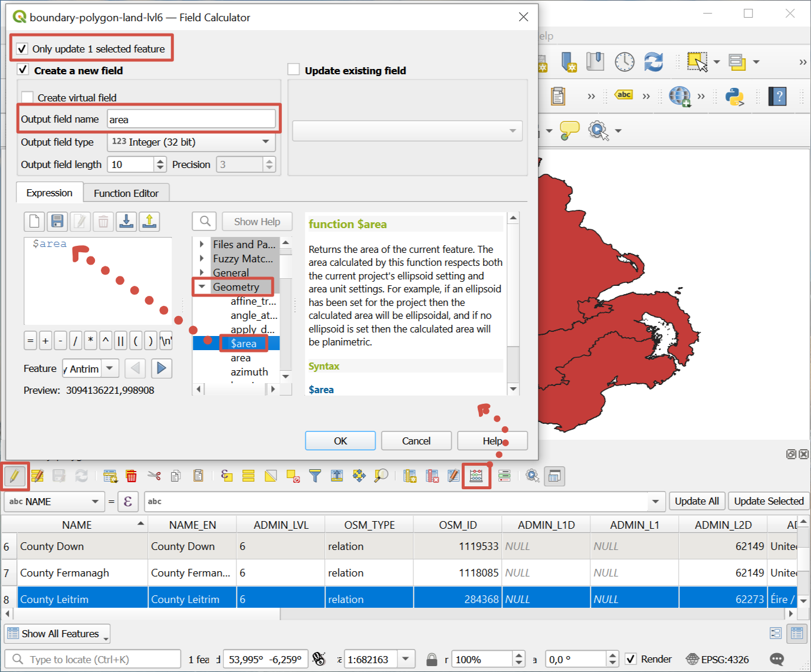The height and width of the screenshot is (672, 811).
Task: Toggle the Render checkbox in status bar
Action: point(631,659)
